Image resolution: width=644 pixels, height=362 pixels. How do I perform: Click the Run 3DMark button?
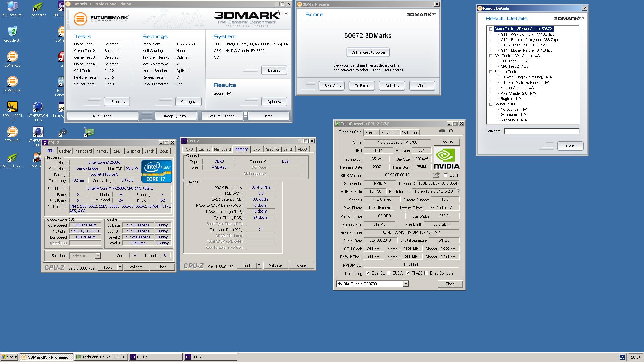[103, 116]
